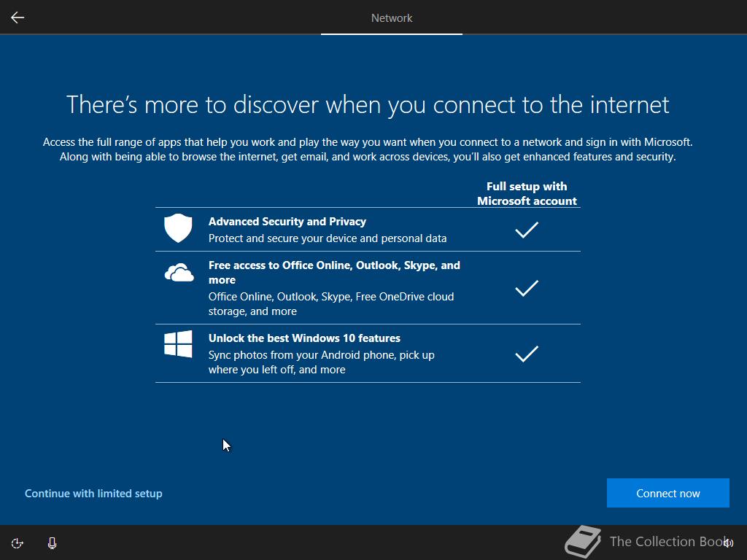This screenshot has width=747, height=560.
Task: Click checkmark beside Office Online access row
Action: point(527,288)
